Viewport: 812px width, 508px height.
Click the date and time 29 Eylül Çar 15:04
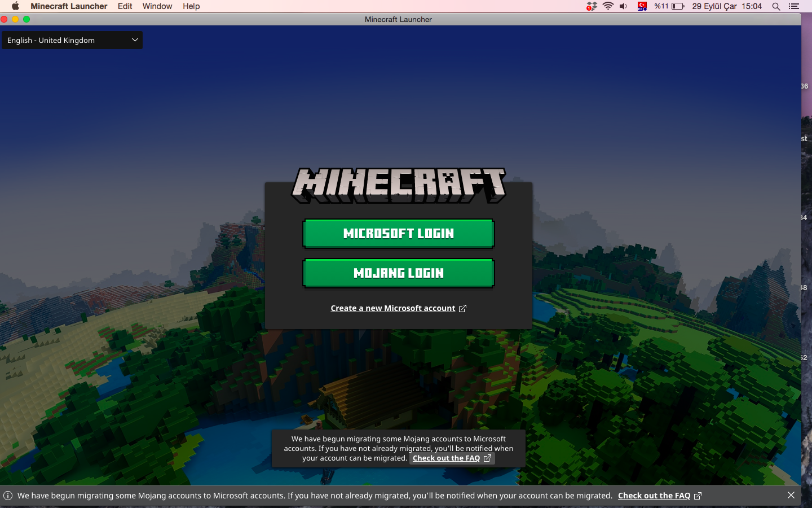point(727,6)
